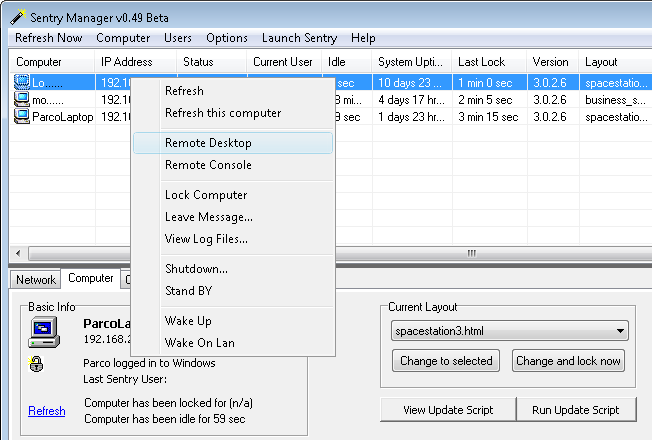Screen dimensions: 652x440
Task: Click the large computer icon in Basic Info
Action: click(47, 333)
